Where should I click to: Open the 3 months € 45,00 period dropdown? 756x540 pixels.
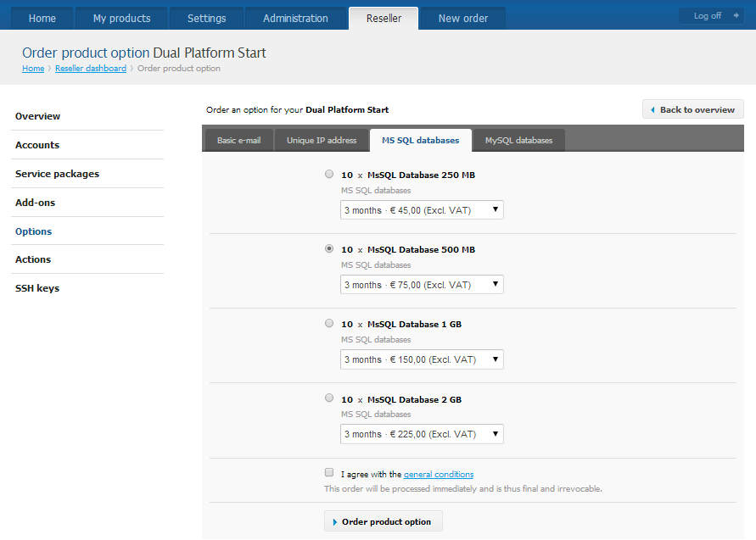(x=422, y=210)
